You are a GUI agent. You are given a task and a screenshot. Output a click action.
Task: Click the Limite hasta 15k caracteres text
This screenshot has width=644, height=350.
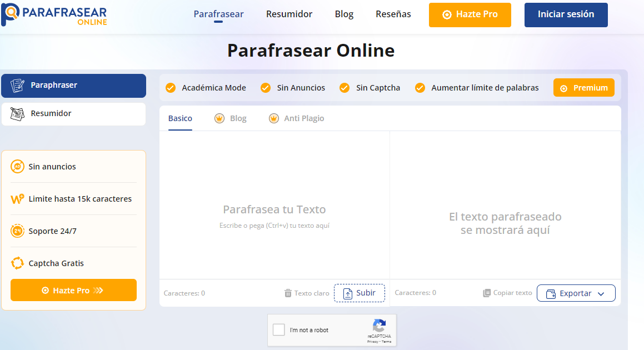pyautogui.click(x=80, y=199)
